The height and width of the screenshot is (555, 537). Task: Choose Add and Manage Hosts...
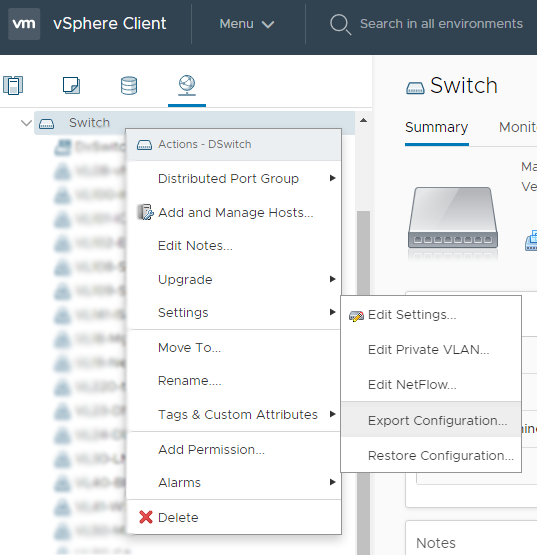[x=234, y=212]
